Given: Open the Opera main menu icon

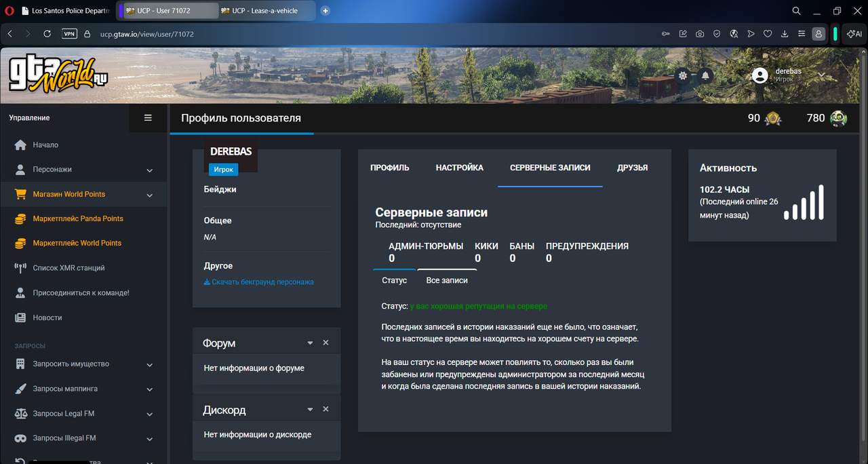Looking at the screenshot, I should click(9, 11).
